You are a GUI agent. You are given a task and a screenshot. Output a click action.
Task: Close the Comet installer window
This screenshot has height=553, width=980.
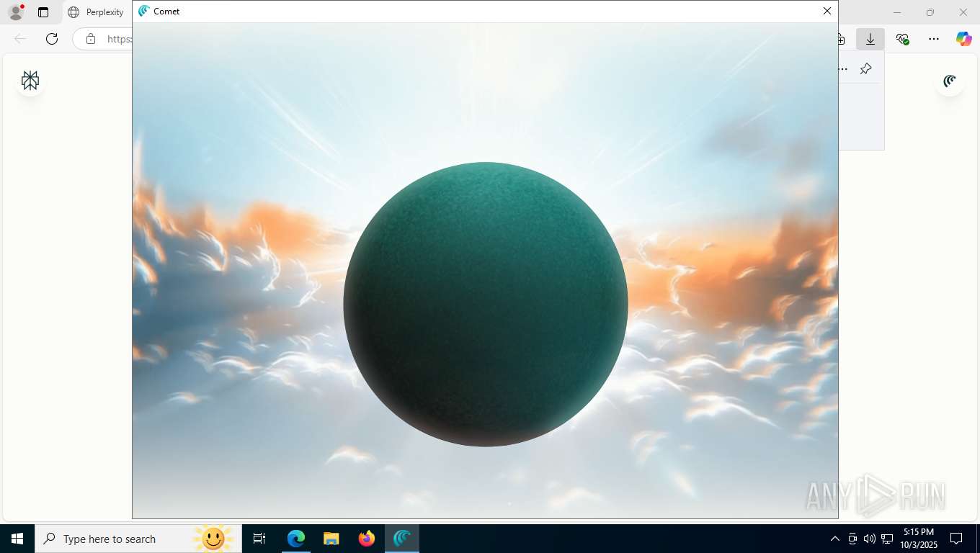pos(827,11)
